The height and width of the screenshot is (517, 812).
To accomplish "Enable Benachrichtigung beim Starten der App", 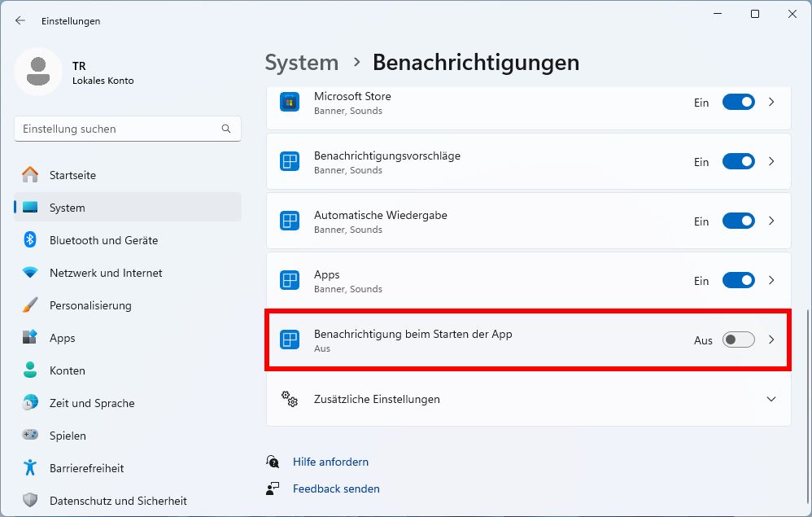I will click(x=737, y=340).
